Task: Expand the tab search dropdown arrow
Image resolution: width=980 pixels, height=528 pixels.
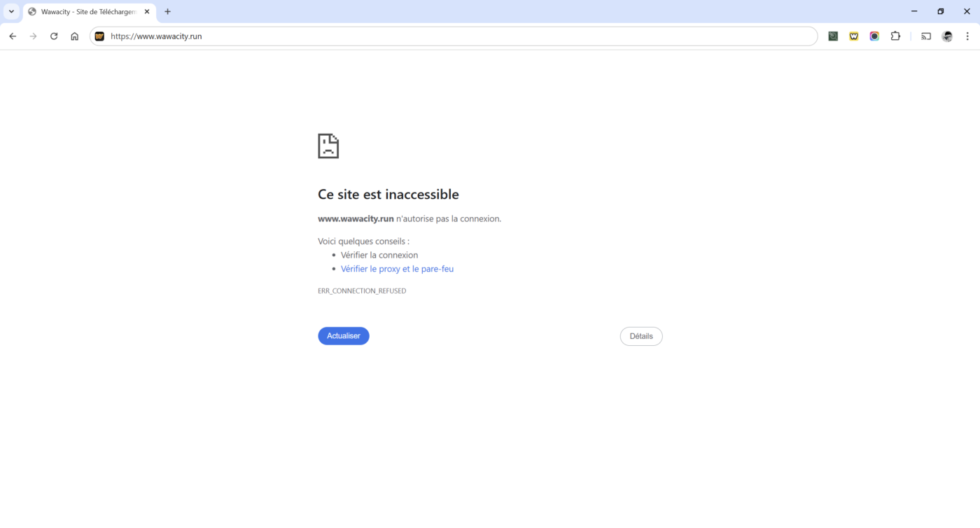Action: click(11, 12)
